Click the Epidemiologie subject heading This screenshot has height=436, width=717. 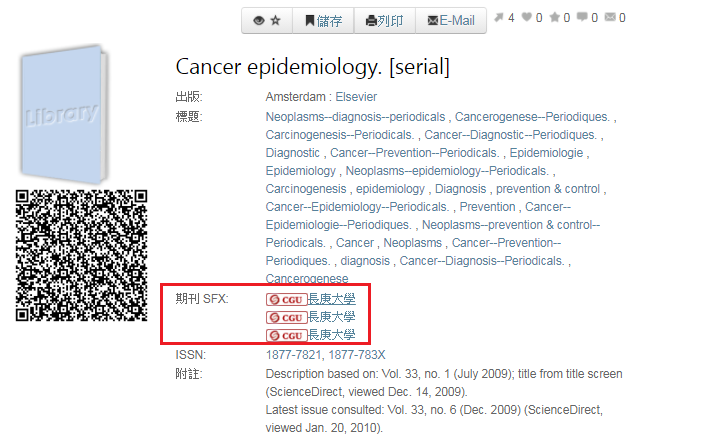click(x=546, y=153)
